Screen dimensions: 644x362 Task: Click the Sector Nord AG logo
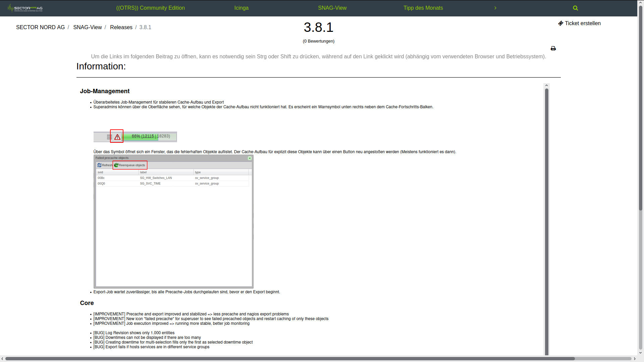(x=25, y=8)
